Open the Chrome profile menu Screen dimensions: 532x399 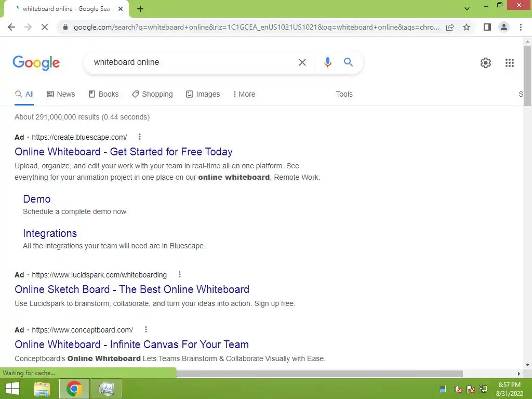tap(504, 27)
